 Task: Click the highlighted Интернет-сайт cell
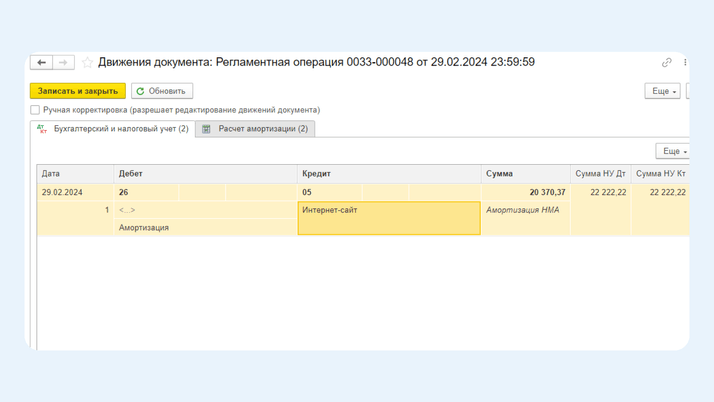click(389, 218)
